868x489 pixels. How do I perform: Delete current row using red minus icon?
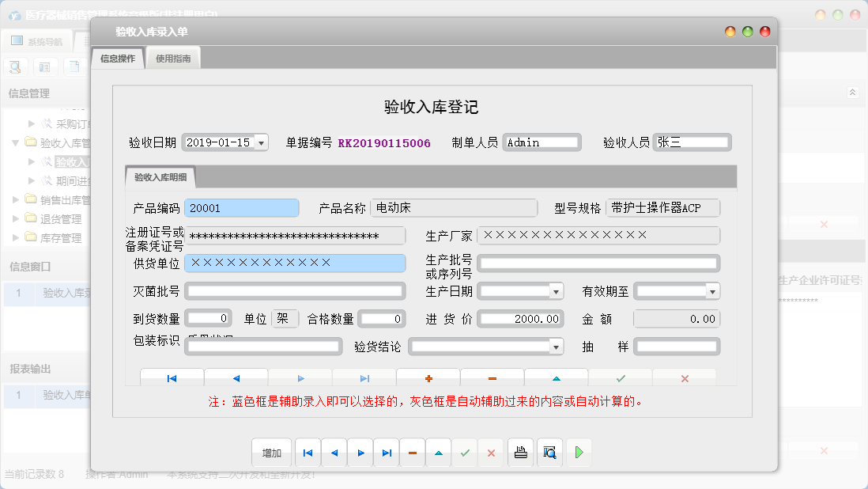click(492, 377)
